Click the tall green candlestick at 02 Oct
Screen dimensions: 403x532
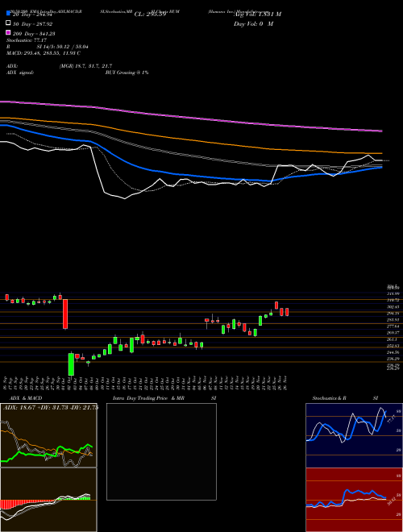click(x=71, y=364)
